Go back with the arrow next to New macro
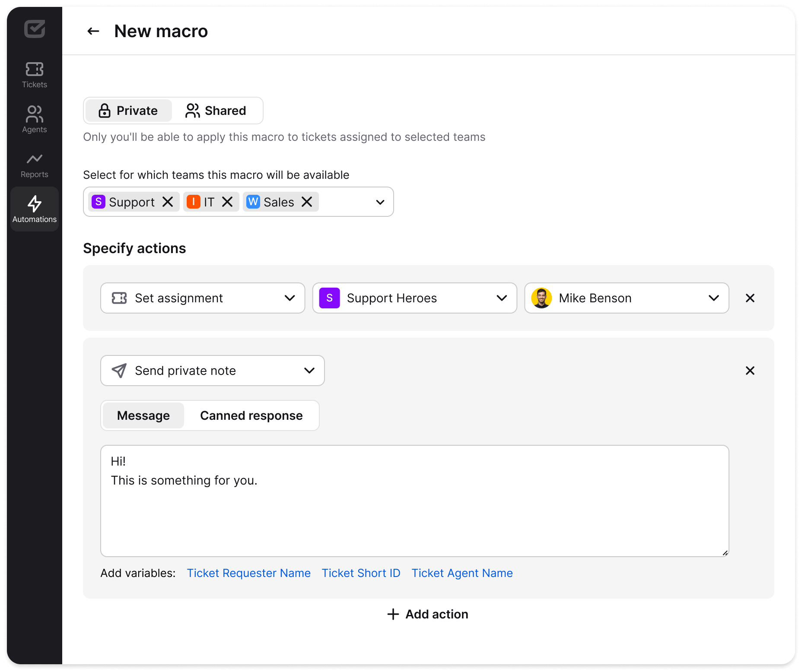Image resolution: width=802 pixels, height=672 pixels. coord(93,31)
